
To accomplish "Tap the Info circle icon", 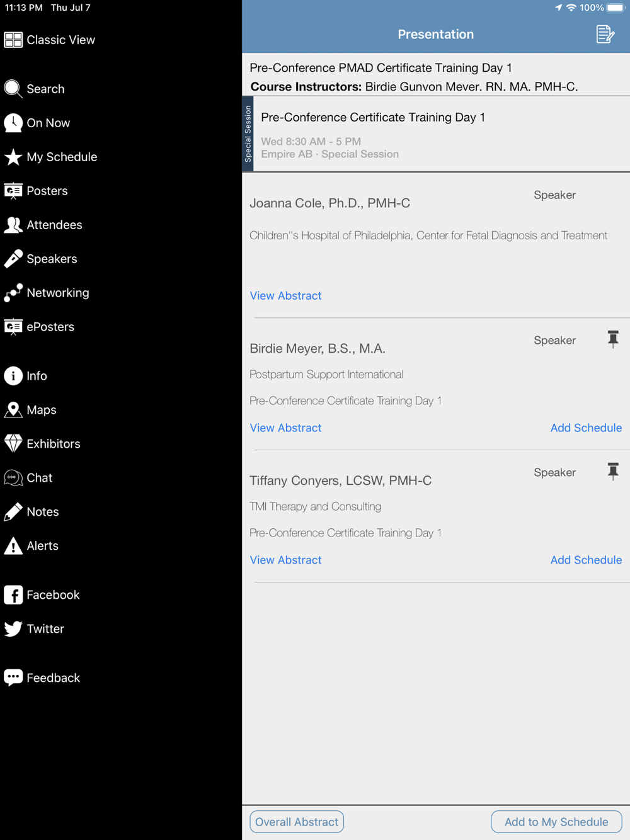I will pyautogui.click(x=13, y=376).
